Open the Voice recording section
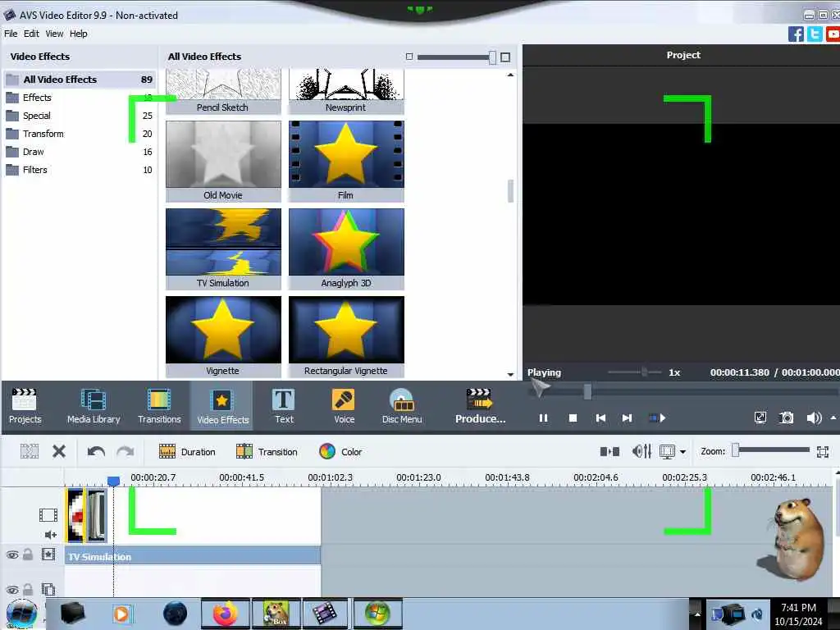The image size is (840, 630). tap(344, 406)
